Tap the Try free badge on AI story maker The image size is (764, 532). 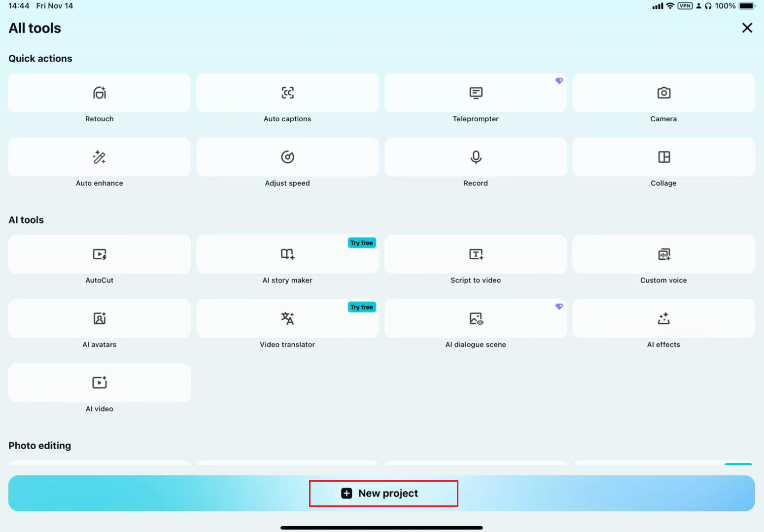coord(362,243)
